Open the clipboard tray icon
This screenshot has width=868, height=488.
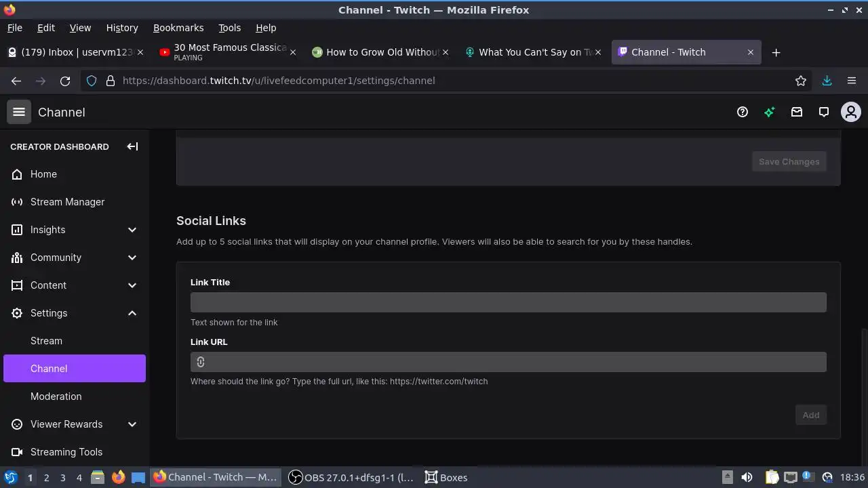772,477
